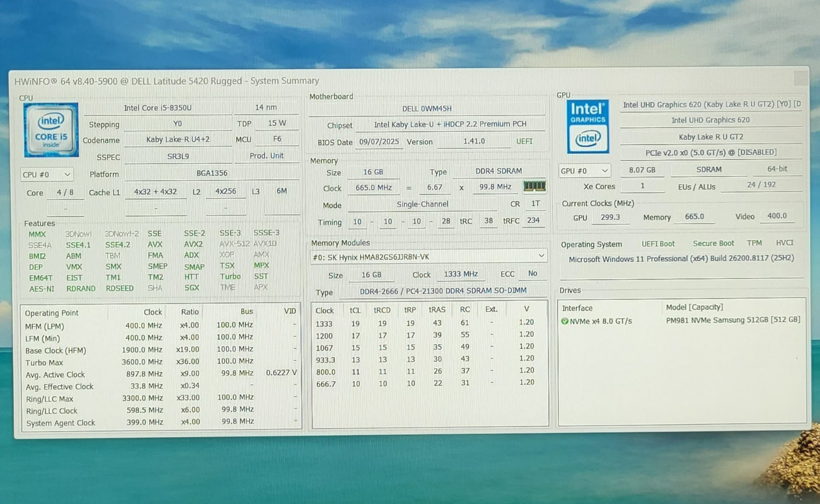Click the RDSEED feature label
The width and height of the screenshot is (820, 504).
point(119,288)
